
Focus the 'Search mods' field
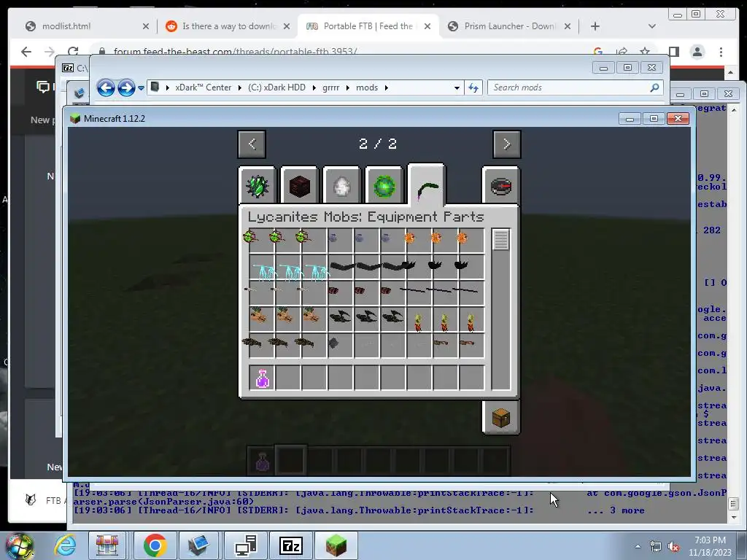coord(576,87)
